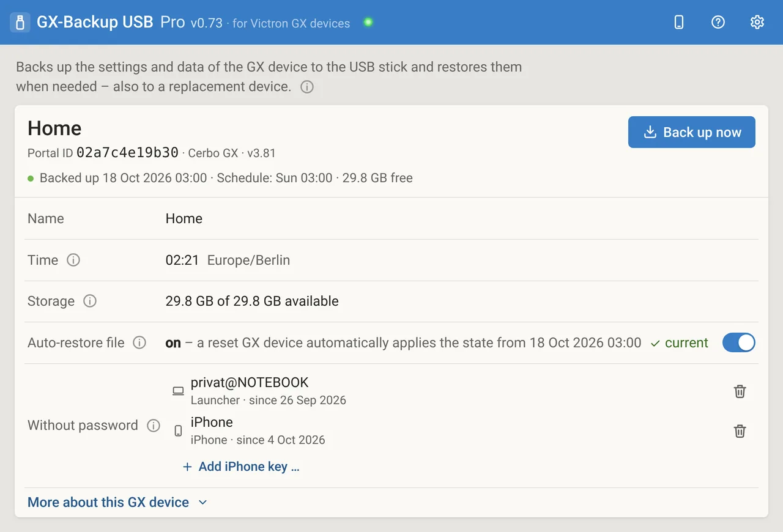Click the Europe/Berlin timezone text
Viewport: 783px width, 532px height.
pos(248,260)
